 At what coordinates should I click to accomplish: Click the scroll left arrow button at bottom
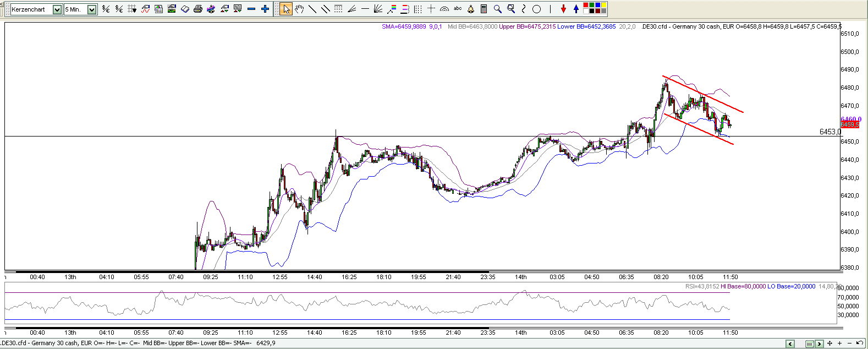(x=790, y=344)
